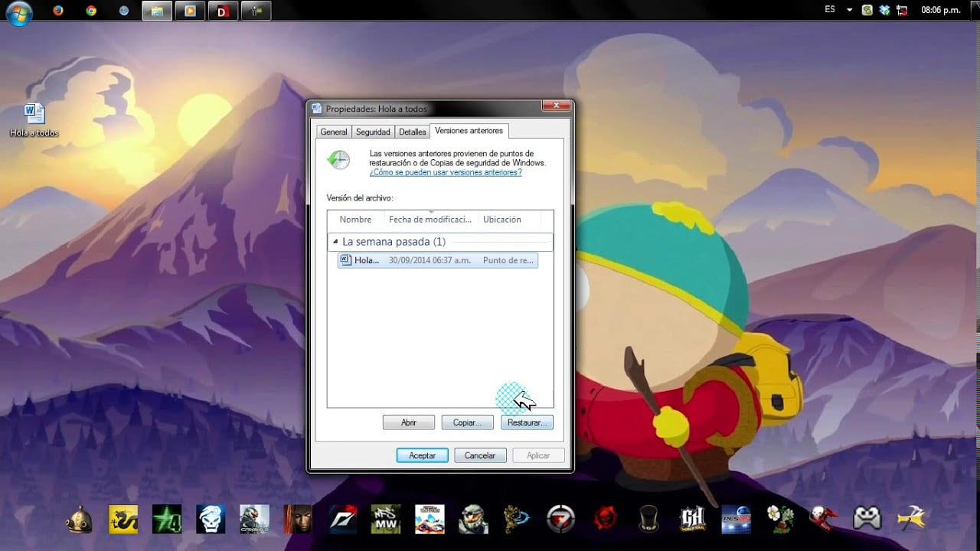Open the game controller icon in dock

click(867, 519)
